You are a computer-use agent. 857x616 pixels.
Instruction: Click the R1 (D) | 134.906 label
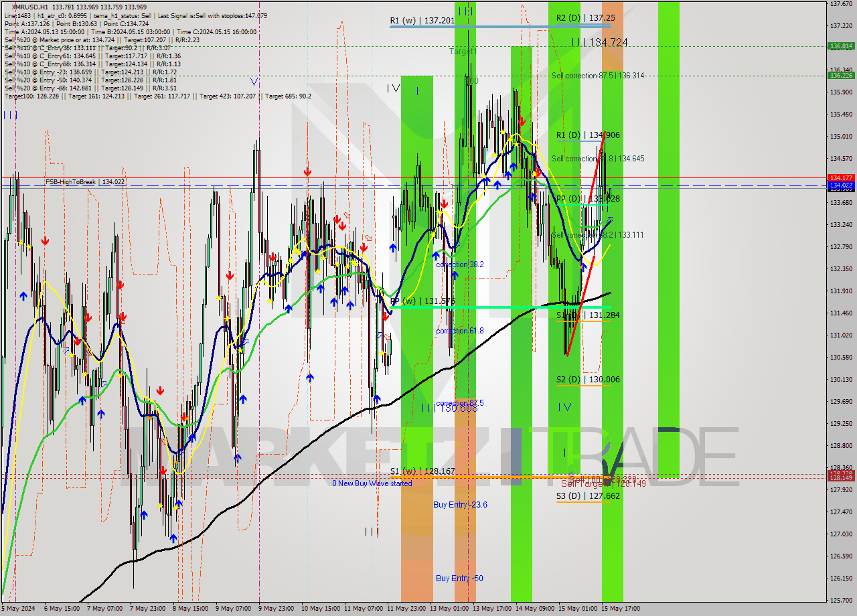click(x=588, y=135)
